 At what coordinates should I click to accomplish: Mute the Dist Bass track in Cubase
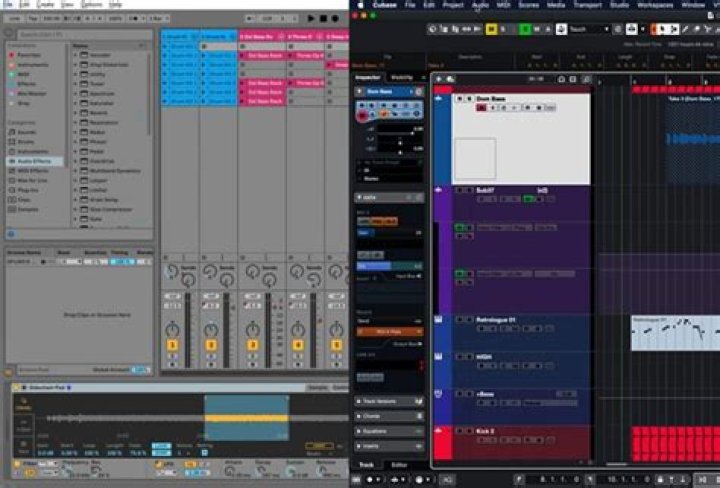[460, 99]
